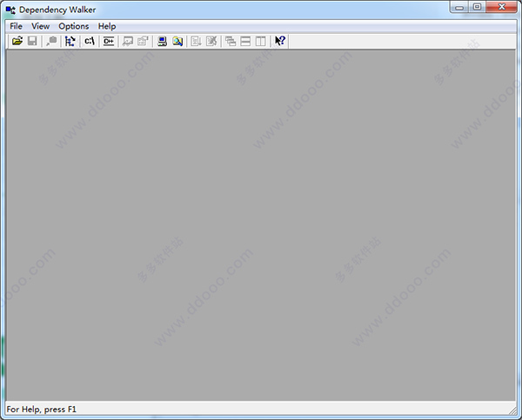Open the View menu
Viewport: 522px width, 420px height.
41,26
